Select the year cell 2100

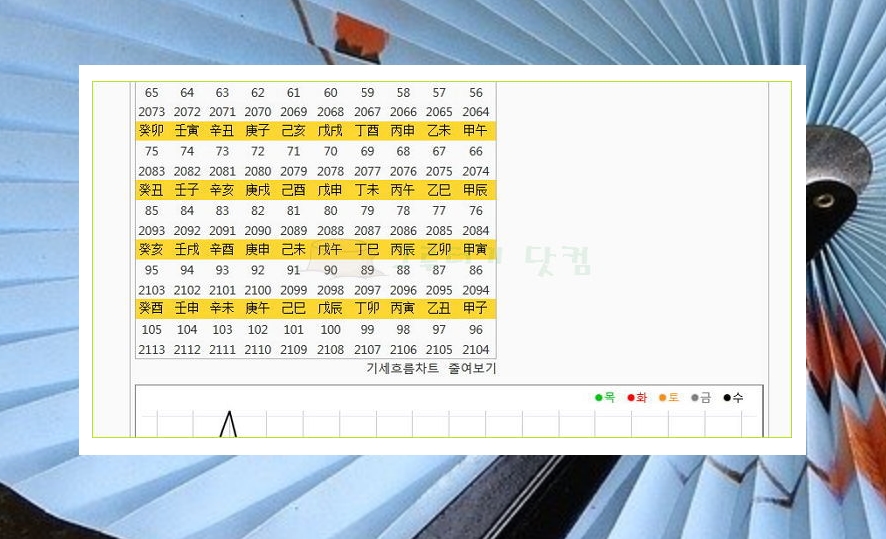(258, 290)
